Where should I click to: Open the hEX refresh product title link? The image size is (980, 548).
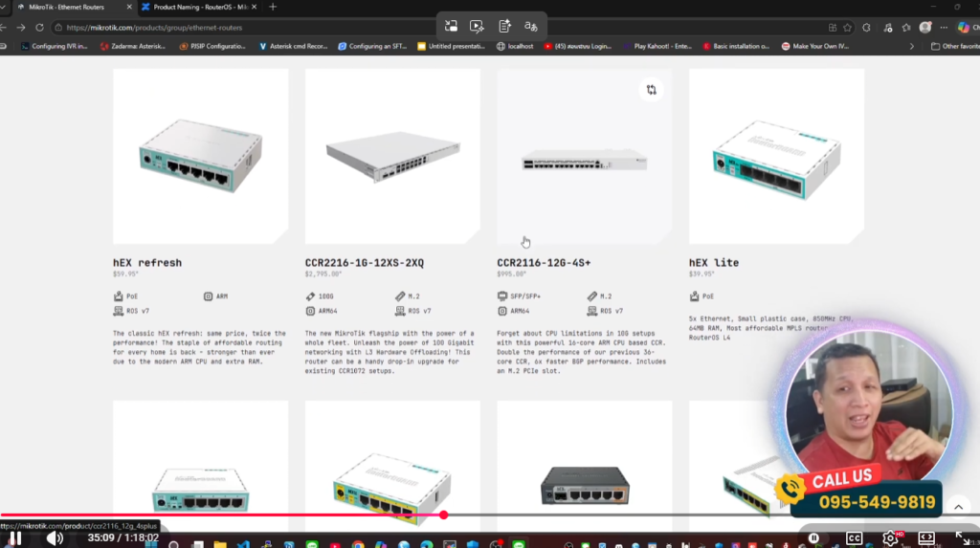tap(147, 263)
